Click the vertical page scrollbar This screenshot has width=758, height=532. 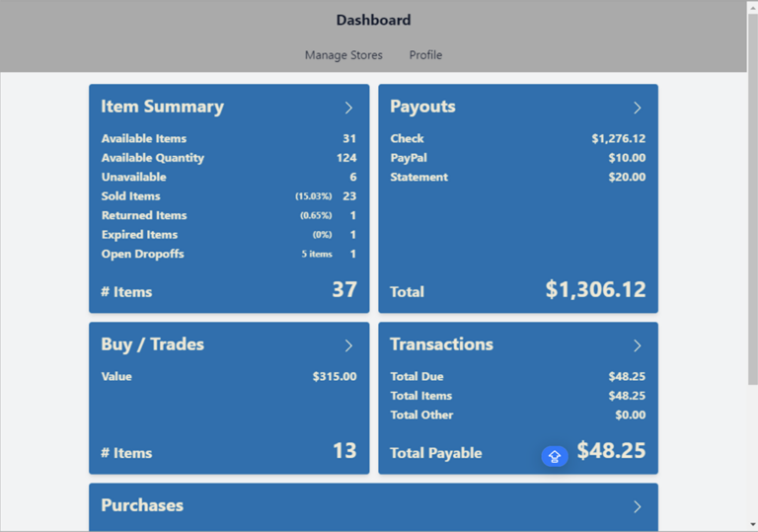tap(752, 197)
